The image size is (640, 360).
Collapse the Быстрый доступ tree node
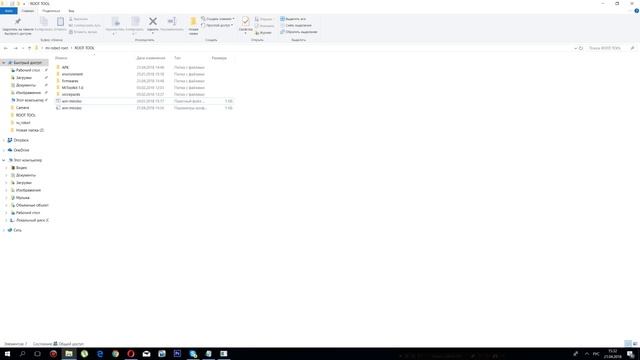(x=4, y=63)
